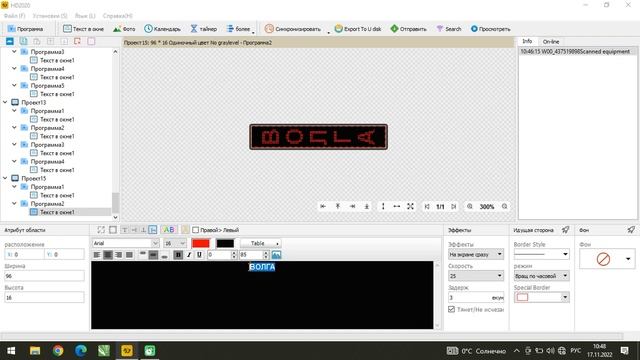
Task: Open the Файл menu
Action: click(x=14, y=16)
